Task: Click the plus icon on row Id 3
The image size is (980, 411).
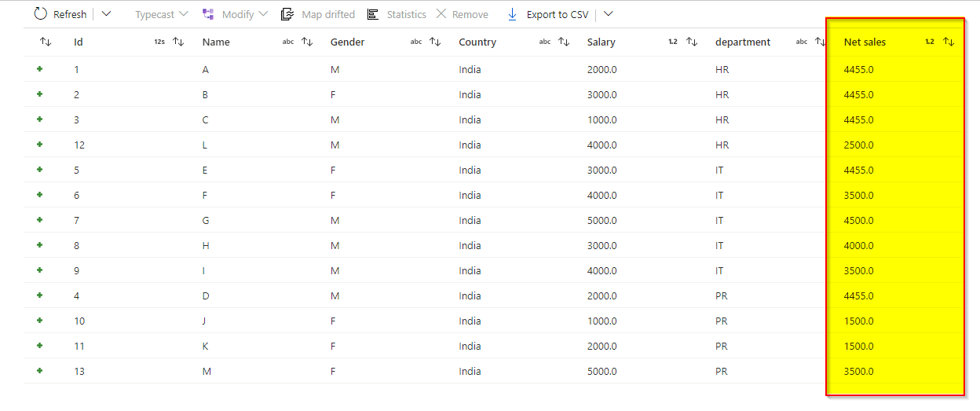Action: coord(39,119)
